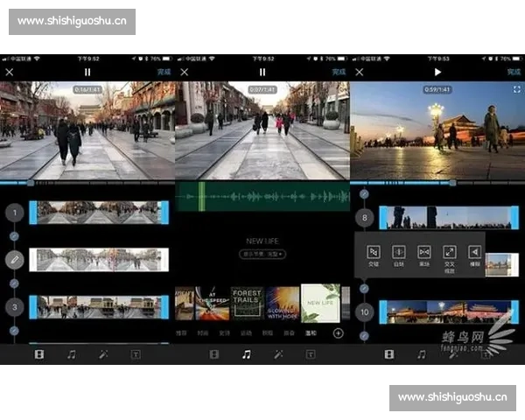Tap 完成 on the right screen
This screenshot has width=525, height=420.
514,72
